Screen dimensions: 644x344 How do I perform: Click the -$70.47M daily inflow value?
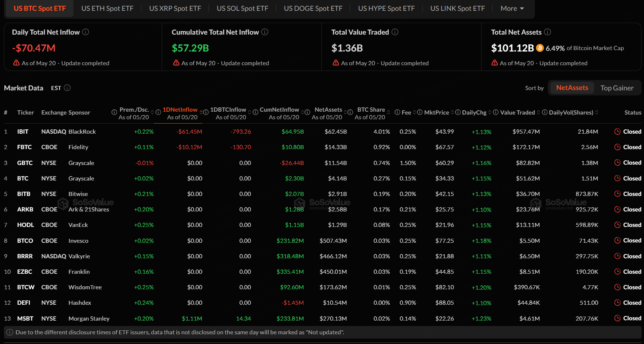pos(34,48)
